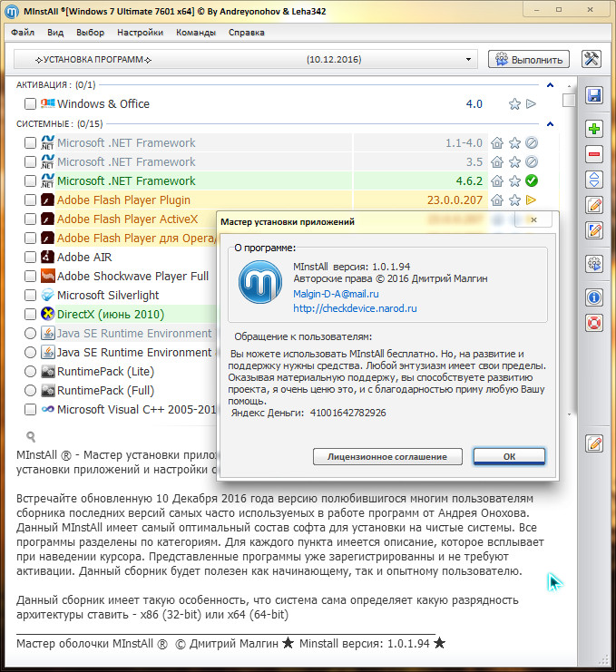Click the blue info icon in sidebar
The image size is (616, 672).
click(x=594, y=297)
